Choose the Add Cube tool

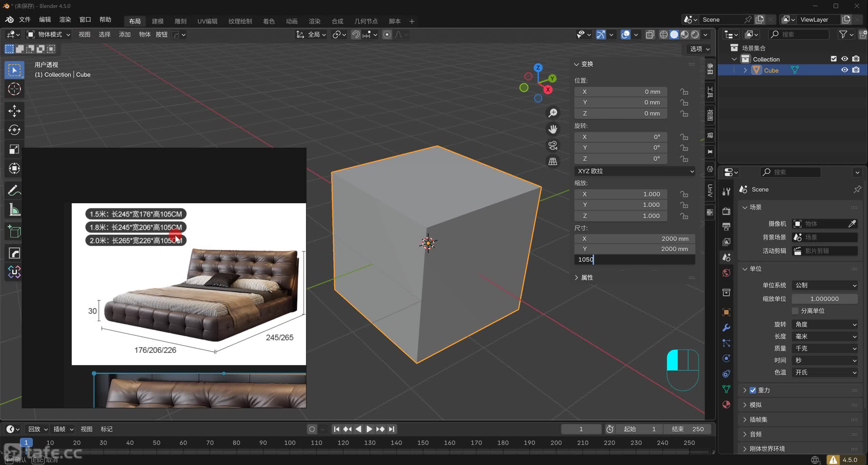pyautogui.click(x=14, y=232)
